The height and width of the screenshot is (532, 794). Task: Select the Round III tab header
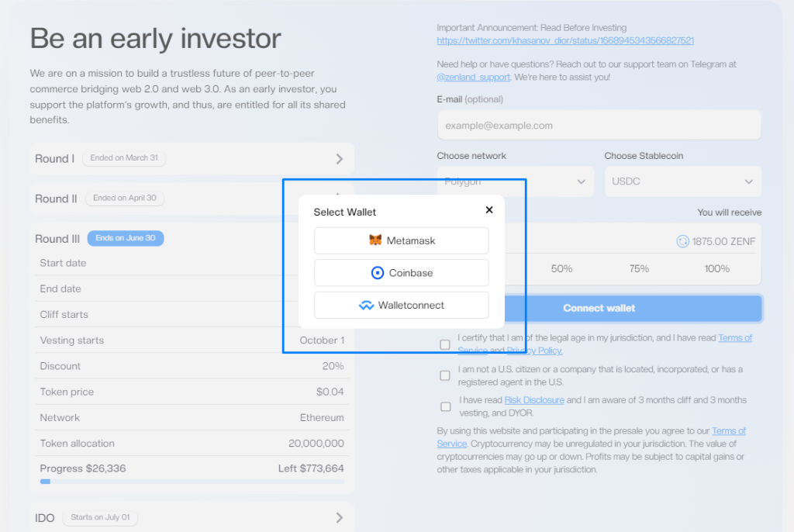point(57,239)
